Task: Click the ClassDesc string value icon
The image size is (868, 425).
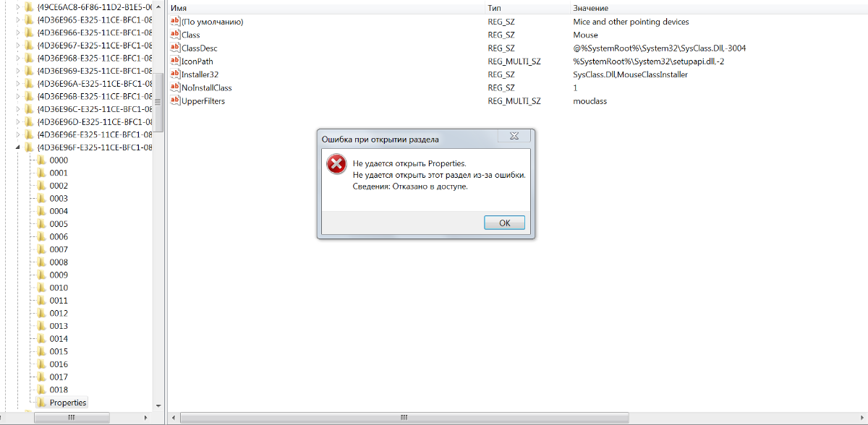Action: (175, 48)
